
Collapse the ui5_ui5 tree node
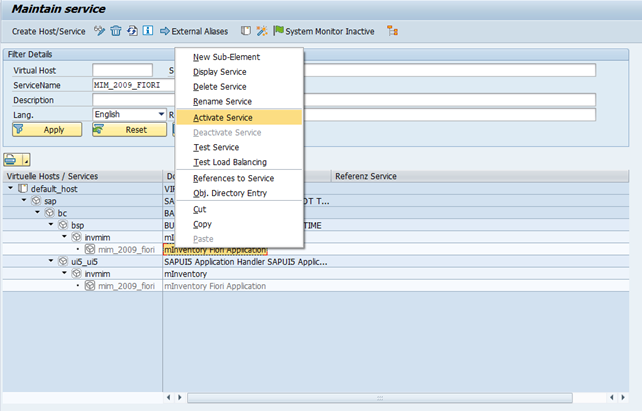click(x=50, y=261)
